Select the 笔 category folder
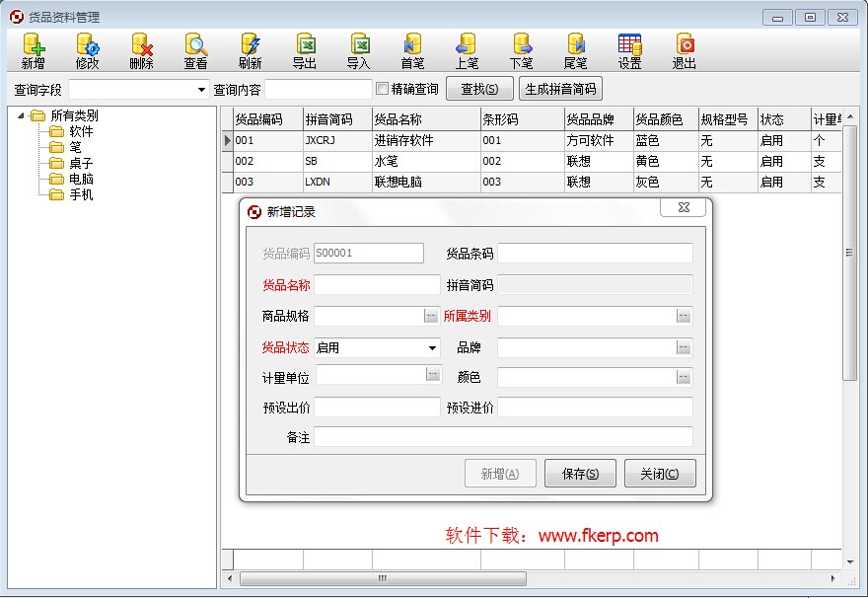Screen dimensions: 868x598 pos(65,147)
